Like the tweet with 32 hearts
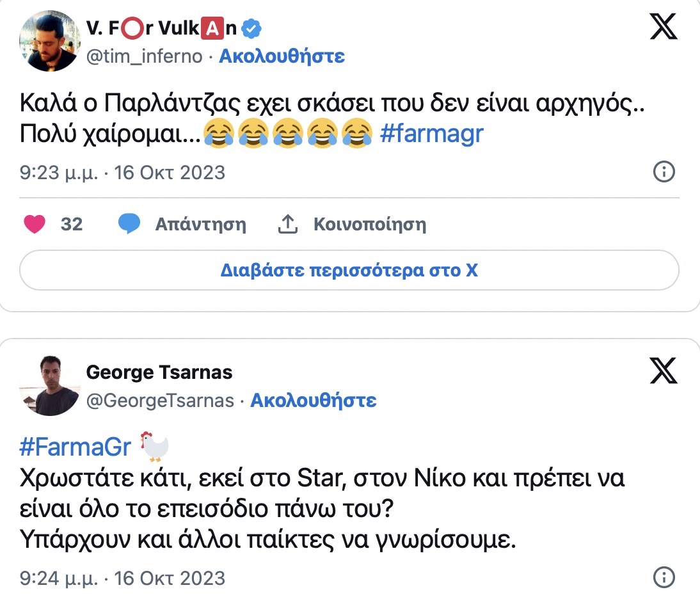 coord(35,225)
